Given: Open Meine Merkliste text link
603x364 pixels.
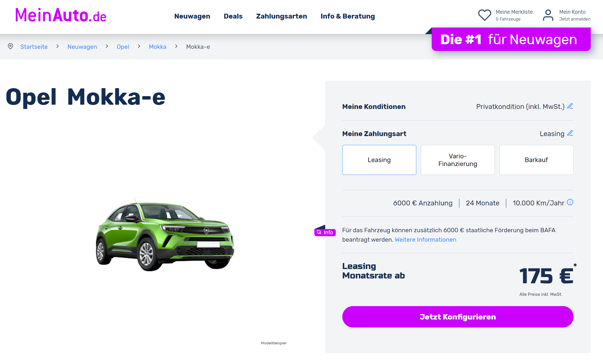Looking at the screenshot, I should [x=514, y=12].
